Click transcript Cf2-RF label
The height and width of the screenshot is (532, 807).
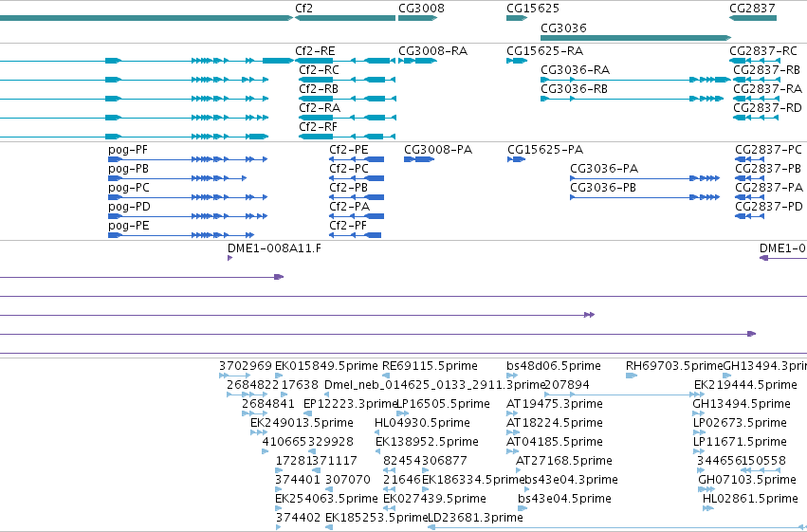(318, 126)
